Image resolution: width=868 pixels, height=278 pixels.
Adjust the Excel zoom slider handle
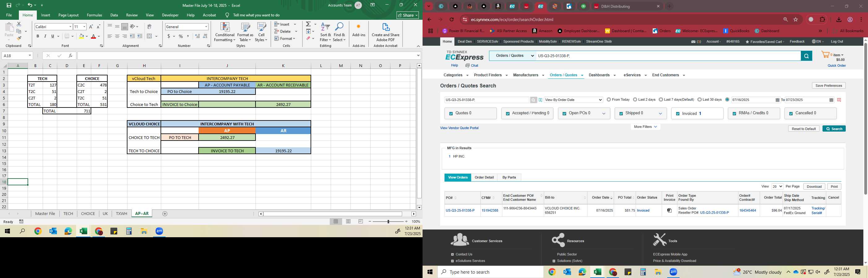(x=388, y=221)
